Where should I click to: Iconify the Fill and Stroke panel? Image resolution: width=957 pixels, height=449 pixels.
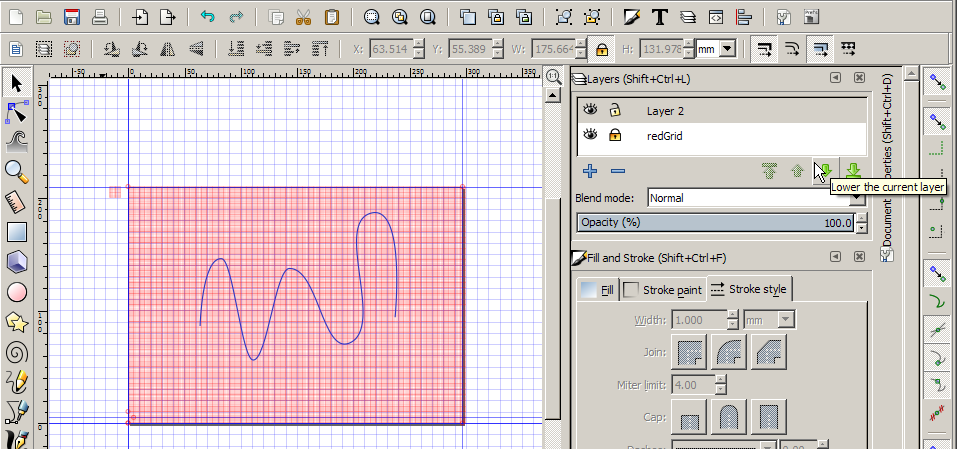click(x=835, y=257)
